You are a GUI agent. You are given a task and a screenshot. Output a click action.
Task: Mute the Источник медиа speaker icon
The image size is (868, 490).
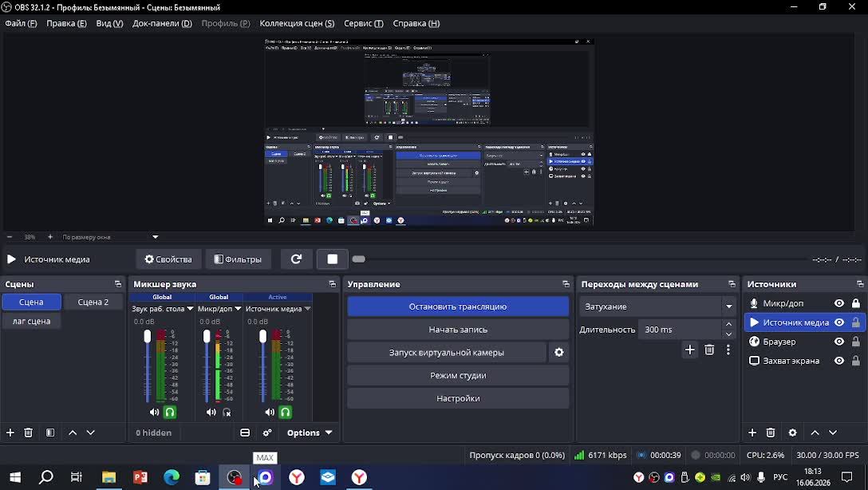pos(270,412)
